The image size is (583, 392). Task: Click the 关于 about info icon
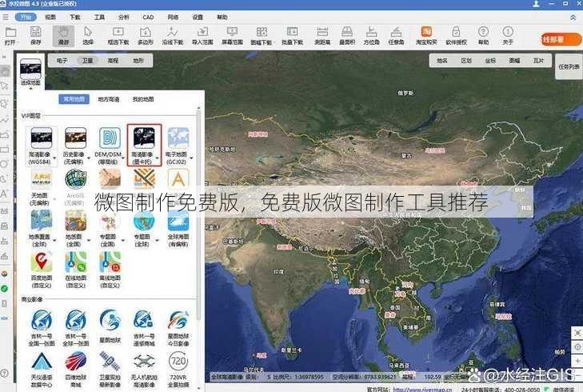508,35
